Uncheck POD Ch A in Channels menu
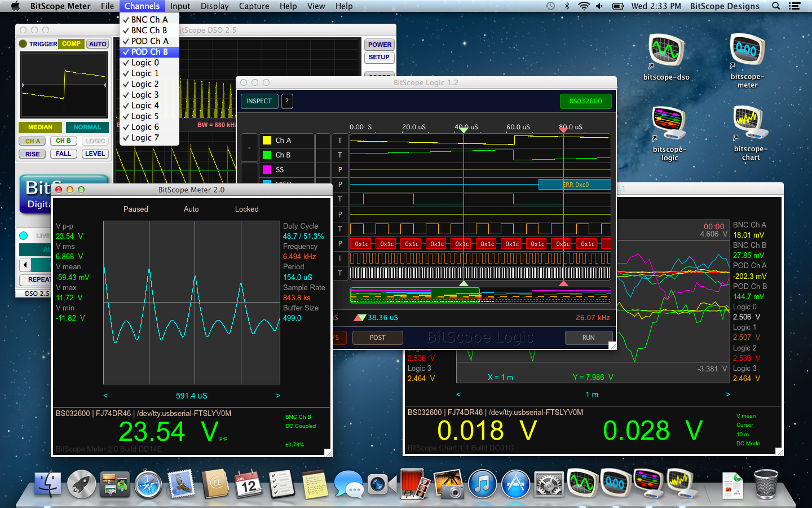 [x=149, y=41]
